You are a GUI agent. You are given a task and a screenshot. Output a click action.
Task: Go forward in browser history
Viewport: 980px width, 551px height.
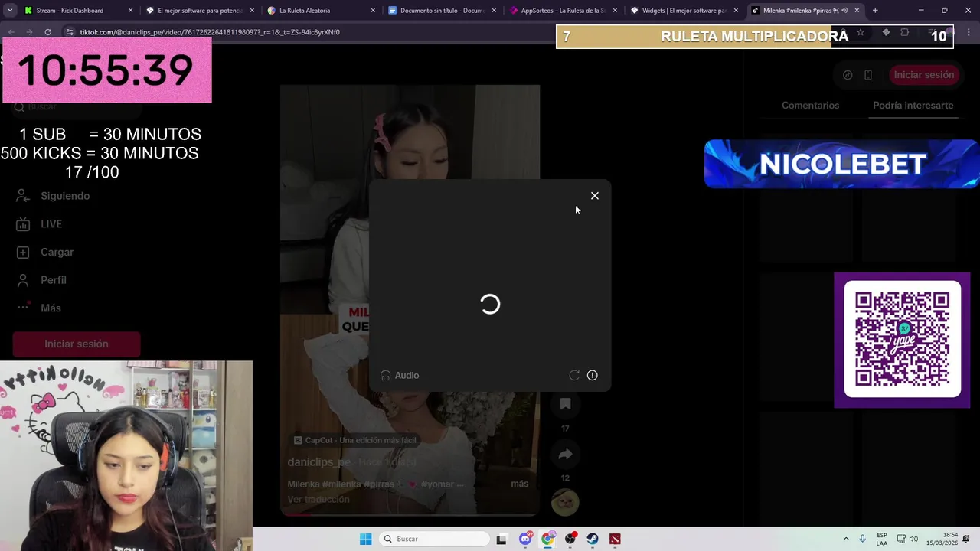[29, 32]
